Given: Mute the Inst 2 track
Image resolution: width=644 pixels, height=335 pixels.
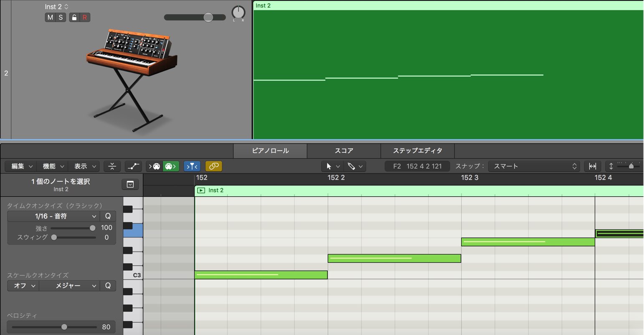Looking at the screenshot, I should coord(50,18).
